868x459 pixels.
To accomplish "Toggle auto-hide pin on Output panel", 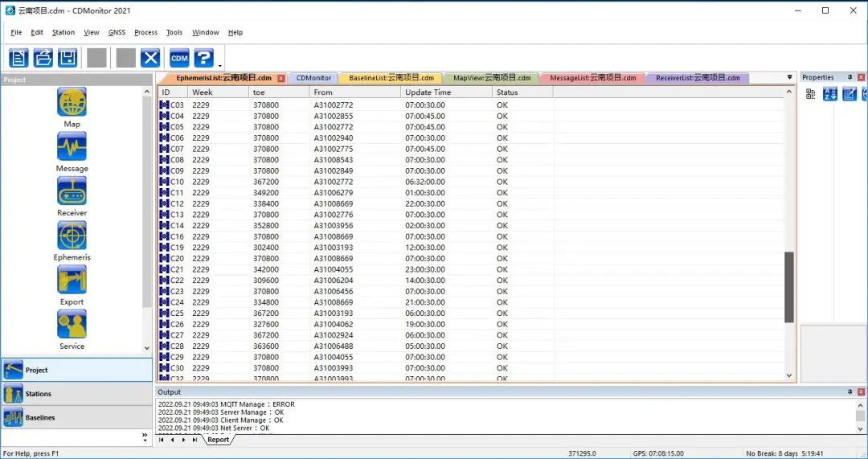I will (x=850, y=392).
